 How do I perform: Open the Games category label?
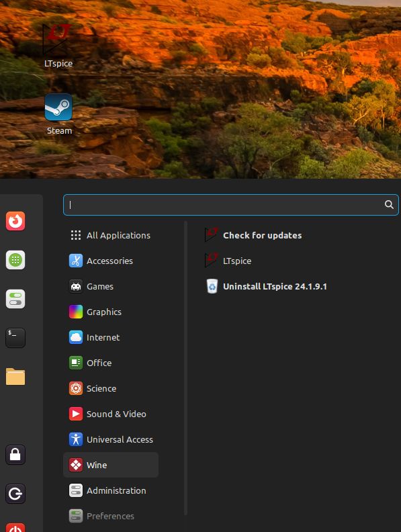coord(100,286)
